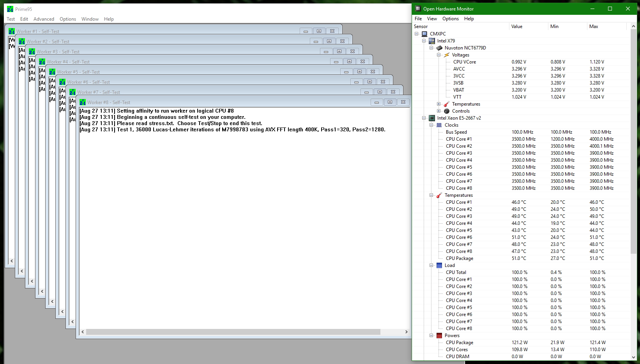
Task: Open the View menu in Open Hardware Monitor
Action: 432,19
